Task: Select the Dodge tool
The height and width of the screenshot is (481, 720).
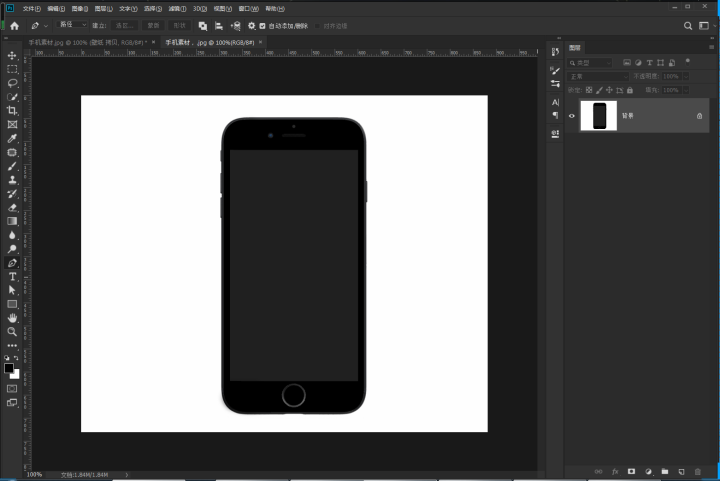Action: [x=12, y=249]
